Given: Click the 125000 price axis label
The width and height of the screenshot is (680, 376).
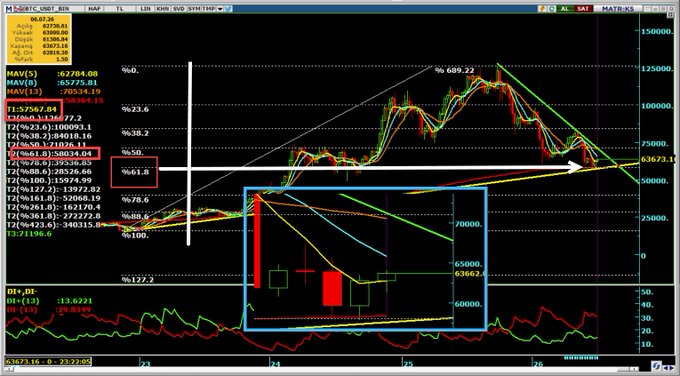Looking at the screenshot, I should (x=657, y=69).
